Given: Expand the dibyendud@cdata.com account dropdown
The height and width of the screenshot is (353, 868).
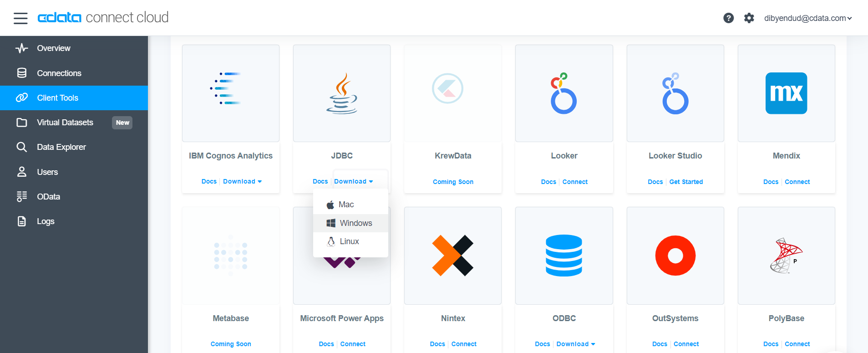Looking at the screenshot, I should (808, 18).
